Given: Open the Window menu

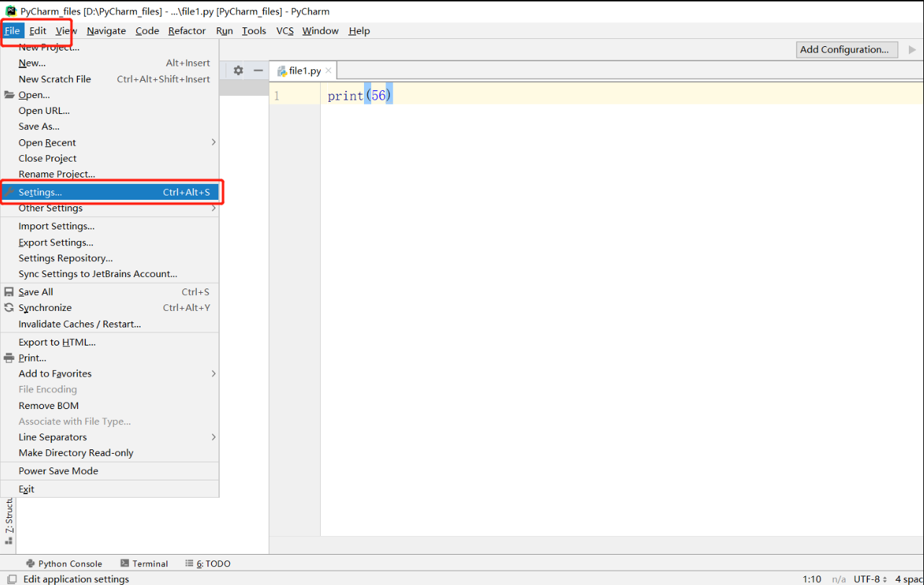Looking at the screenshot, I should [x=320, y=30].
